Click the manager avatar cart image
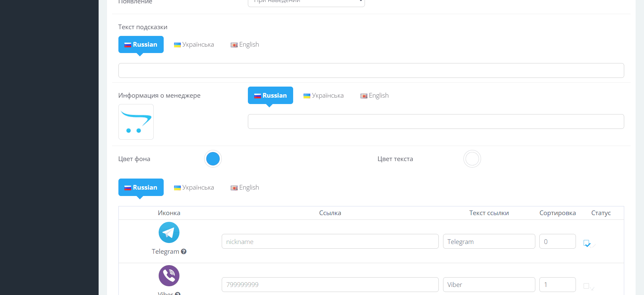Viewport: 644px width, 295px height. (x=136, y=122)
